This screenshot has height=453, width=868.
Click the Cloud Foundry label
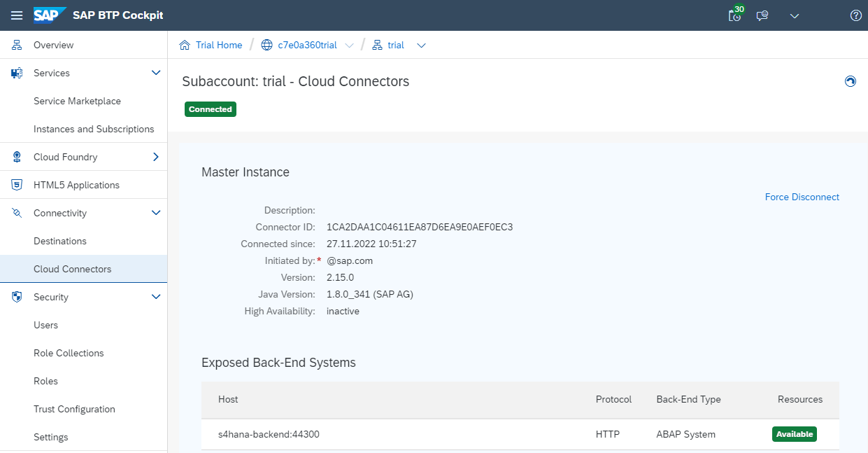click(65, 157)
